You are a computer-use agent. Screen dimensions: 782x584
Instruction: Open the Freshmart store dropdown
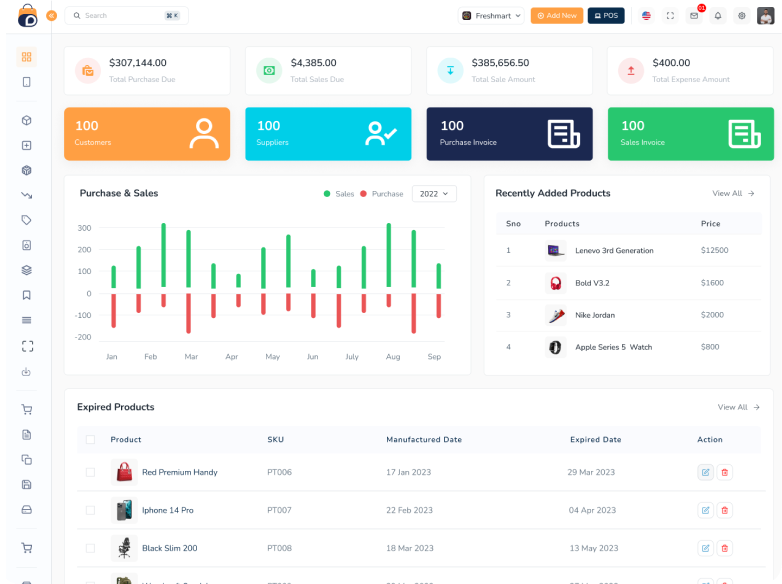491,16
